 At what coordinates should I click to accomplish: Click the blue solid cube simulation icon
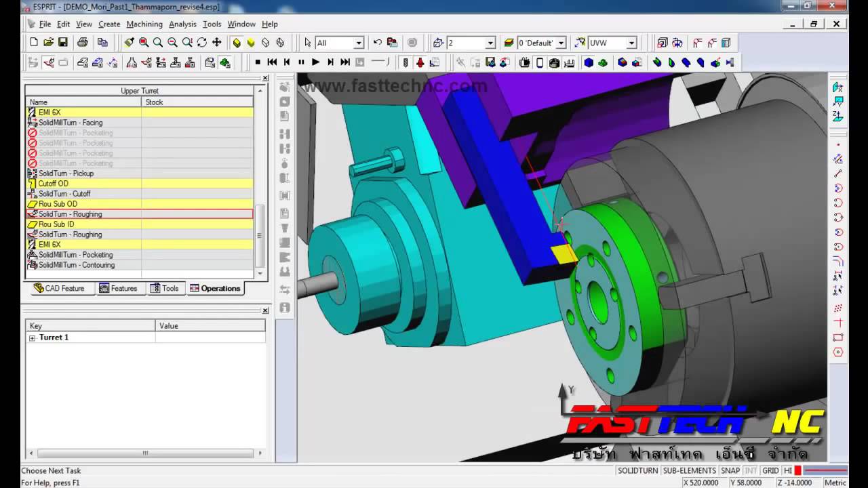pos(589,62)
